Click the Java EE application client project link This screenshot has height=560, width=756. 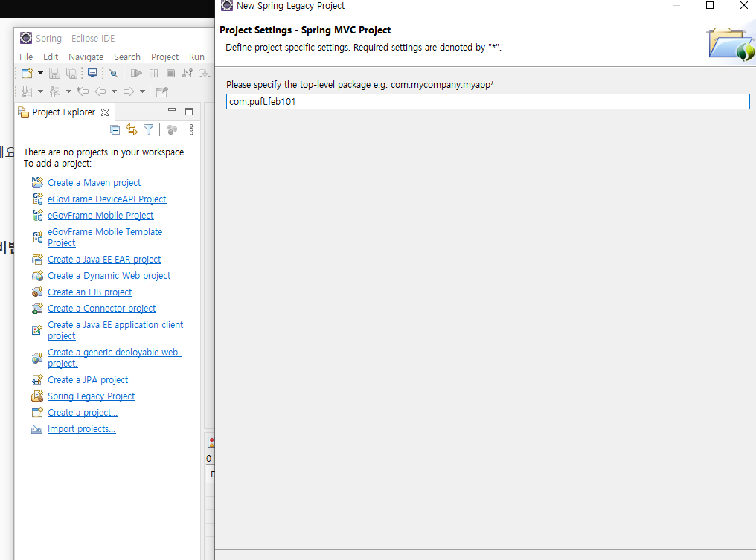116,330
